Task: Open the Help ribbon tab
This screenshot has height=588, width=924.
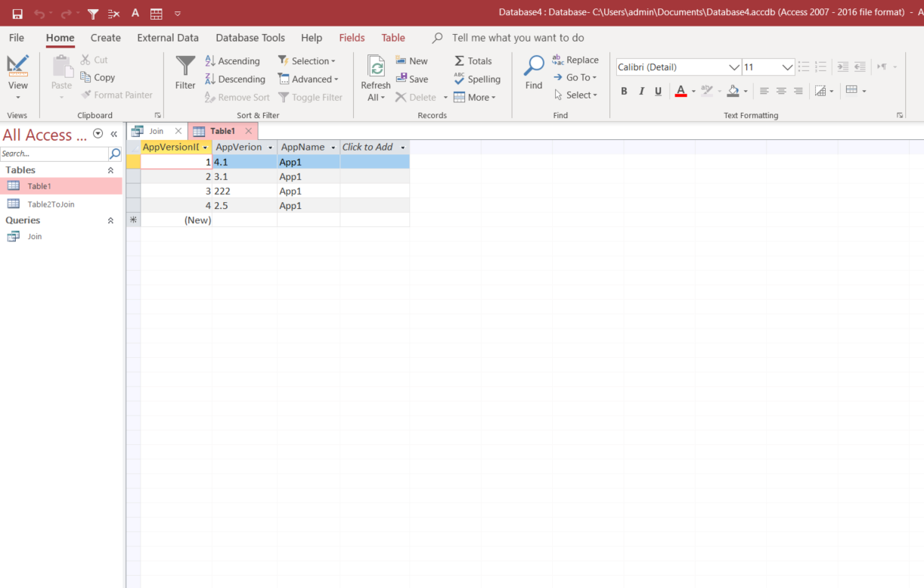Action: [x=312, y=38]
